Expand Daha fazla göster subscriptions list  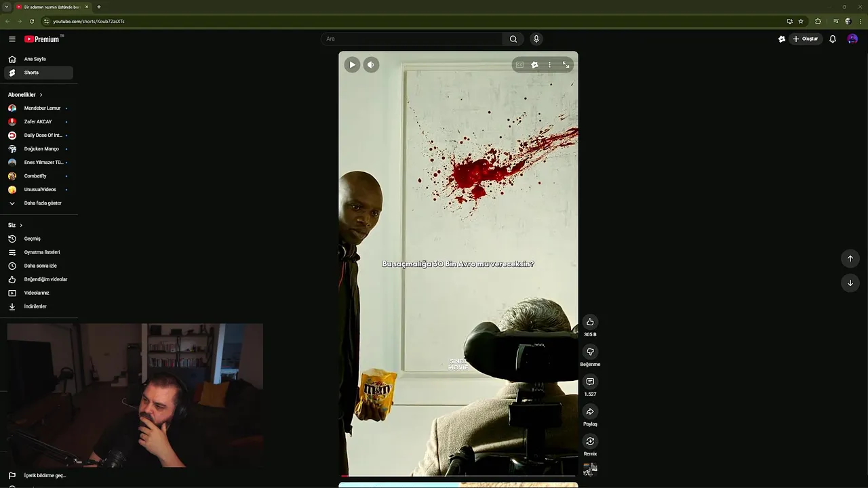point(39,203)
